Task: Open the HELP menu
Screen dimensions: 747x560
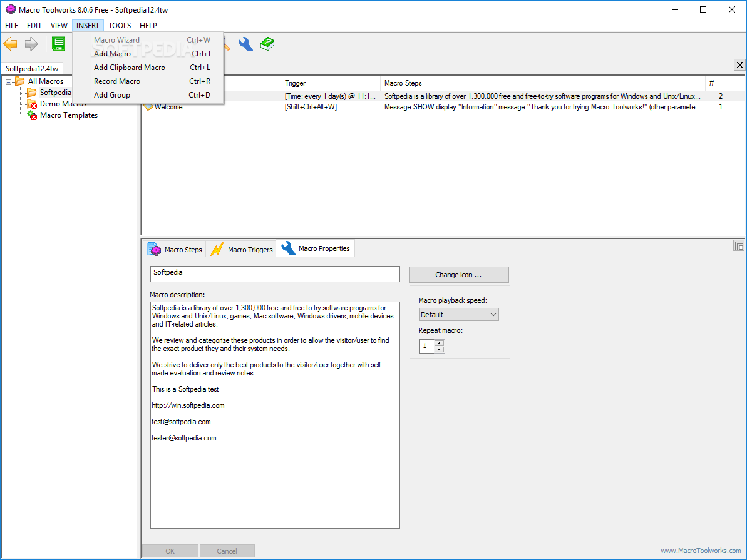Action: tap(148, 25)
